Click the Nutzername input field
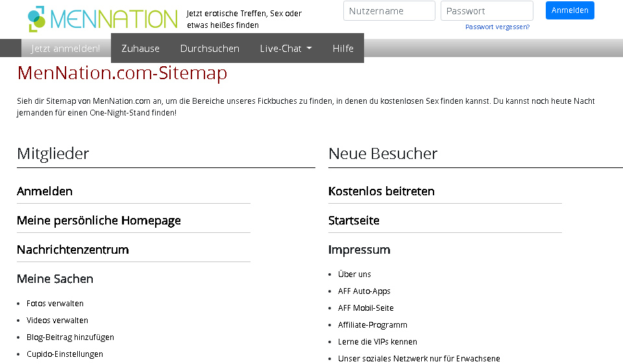Viewport: 623px width, 364px height. (x=389, y=11)
